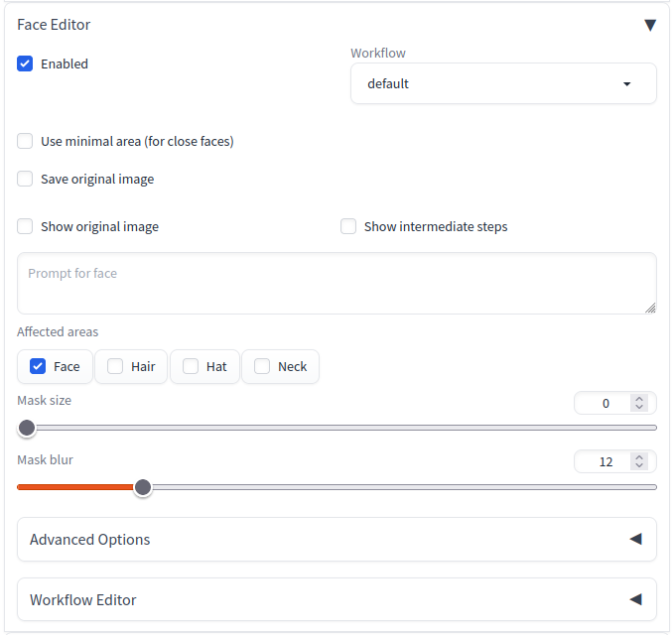Viewport: 672px width, 635px height.
Task: Click the prompt textarea resize handle
Action: click(650, 308)
